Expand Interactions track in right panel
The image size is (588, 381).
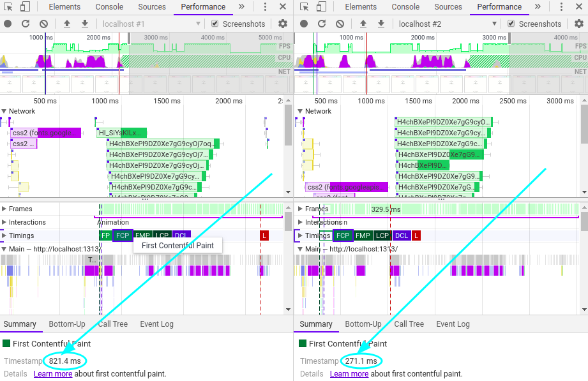click(x=300, y=222)
